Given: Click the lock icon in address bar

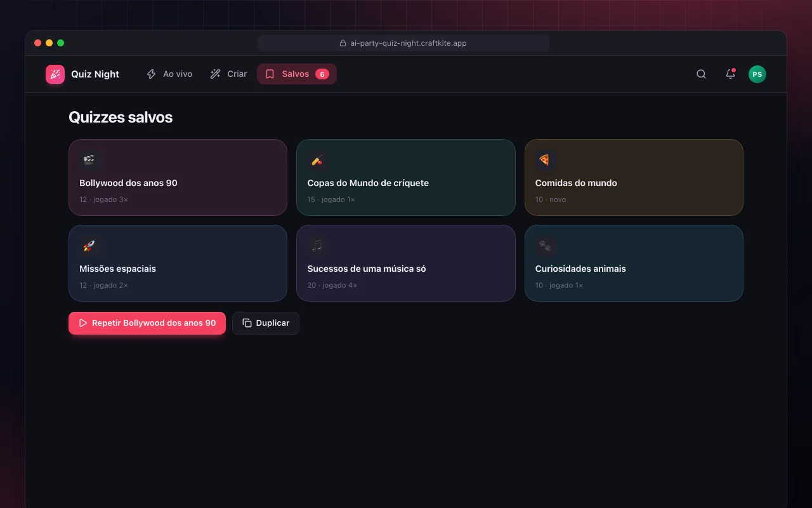Looking at the screenshot, I should click(343, 43).
